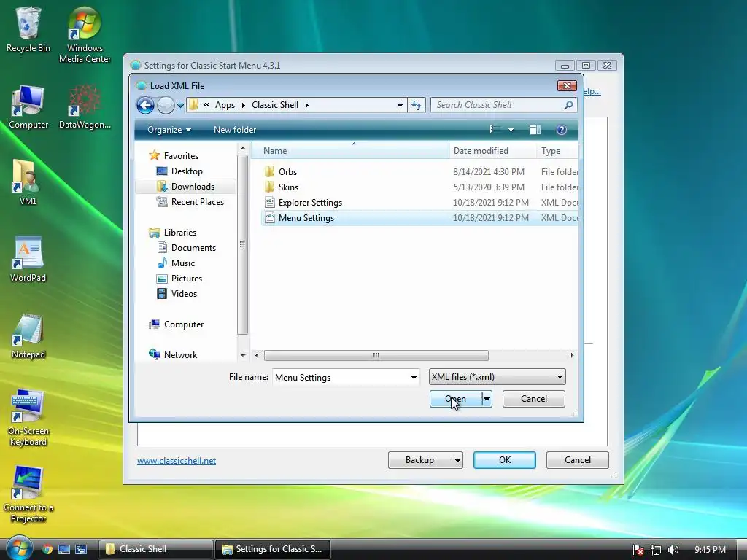The height and width of the screenshot is (560, 747).
Task: Toggle the preview pane icon
Action: [x=535, y=130]
